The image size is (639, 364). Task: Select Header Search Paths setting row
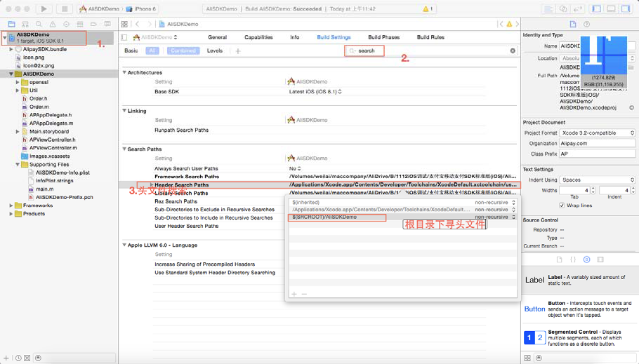tap(320, 185)
